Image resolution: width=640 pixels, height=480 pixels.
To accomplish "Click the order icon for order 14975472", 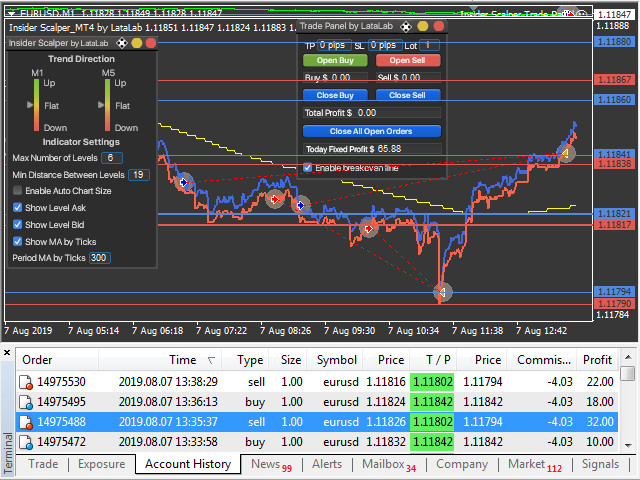I will (26, 442).
